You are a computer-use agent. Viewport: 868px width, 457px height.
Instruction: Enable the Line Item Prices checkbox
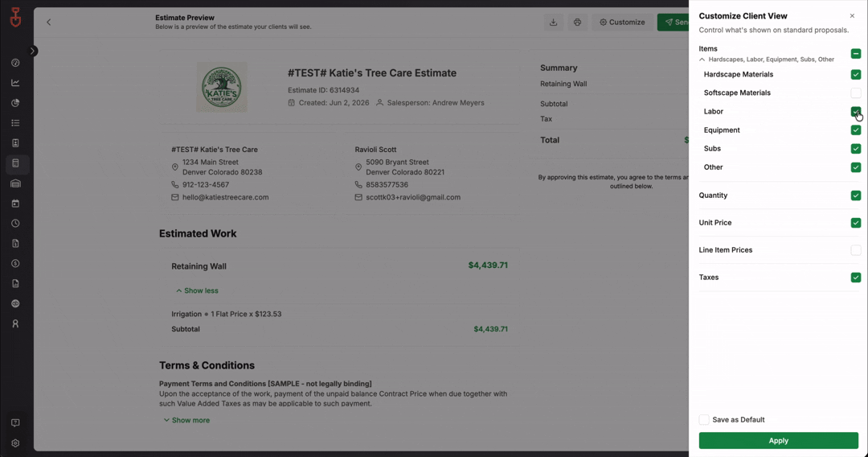tap(856, 250)
